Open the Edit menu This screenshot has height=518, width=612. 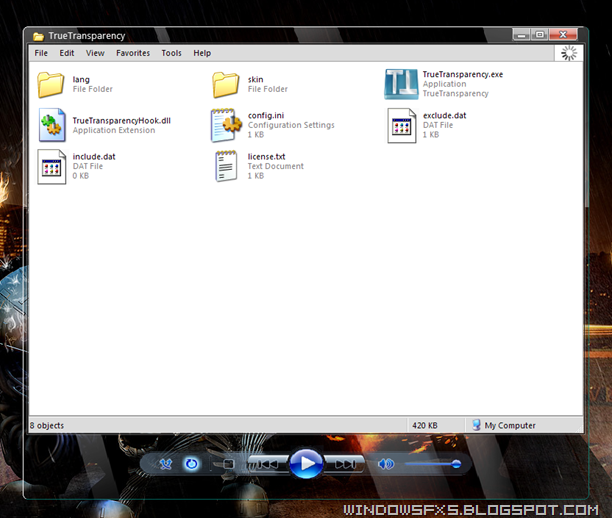tap(67, 53)
